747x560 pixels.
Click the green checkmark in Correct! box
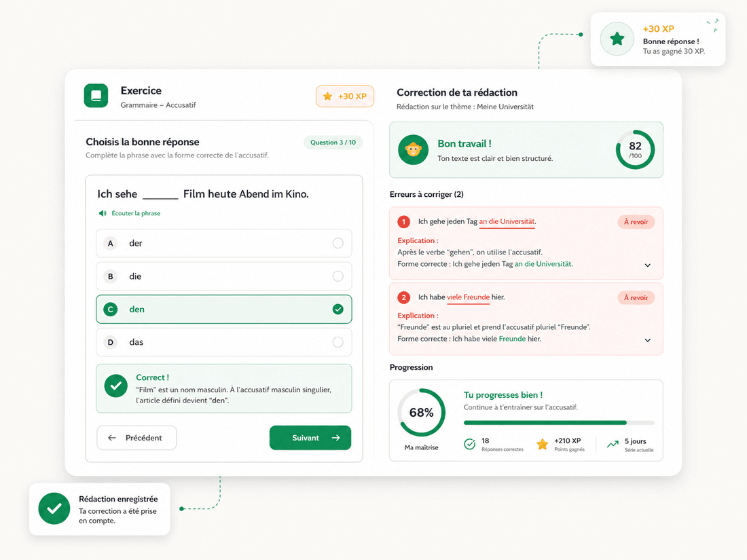point(115,386)
